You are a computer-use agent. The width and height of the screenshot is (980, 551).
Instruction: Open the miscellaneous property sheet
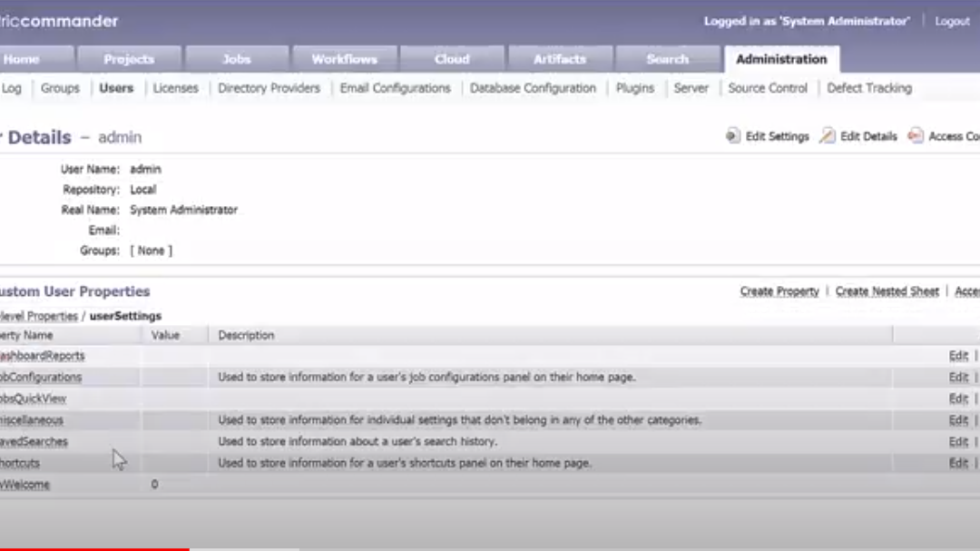31,420
